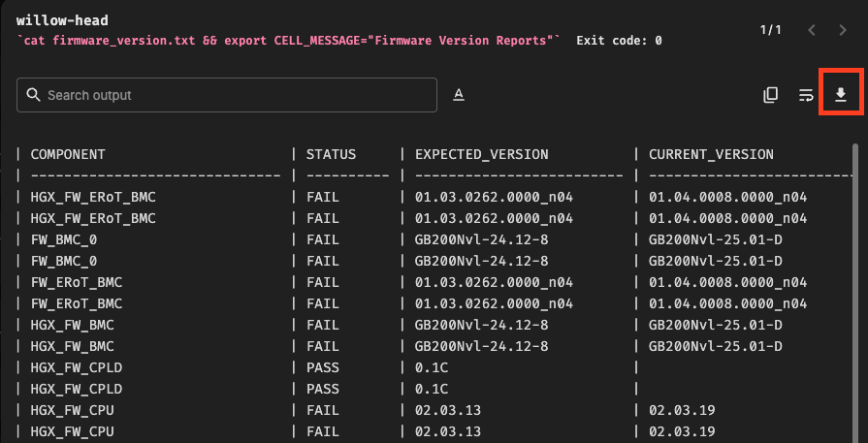Select the willow-head host title

[62, 21]
